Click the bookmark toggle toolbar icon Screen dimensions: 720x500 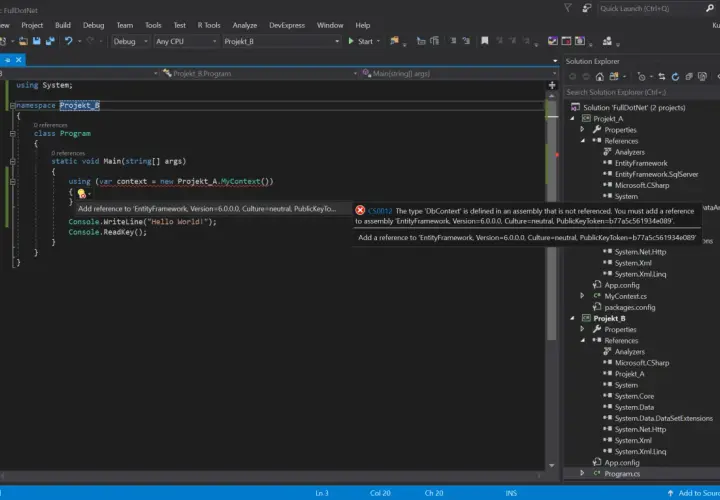(484, 41)
